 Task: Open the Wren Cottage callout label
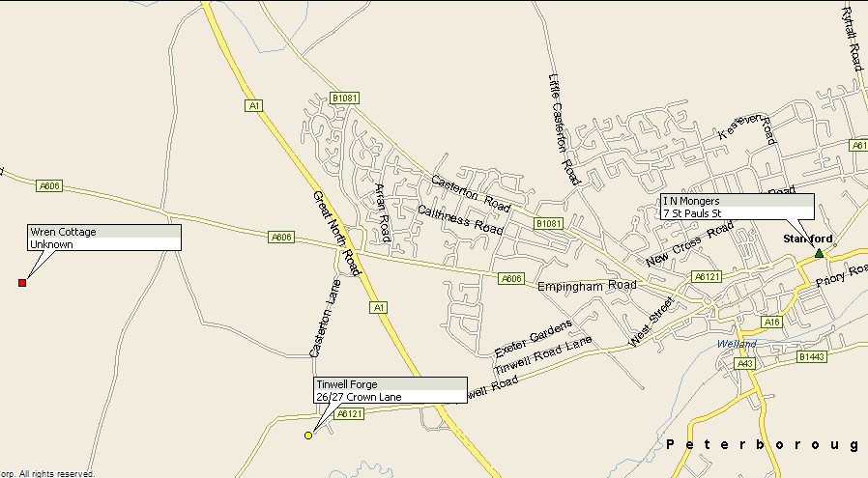pyautogui.click(x=104, y=238)
